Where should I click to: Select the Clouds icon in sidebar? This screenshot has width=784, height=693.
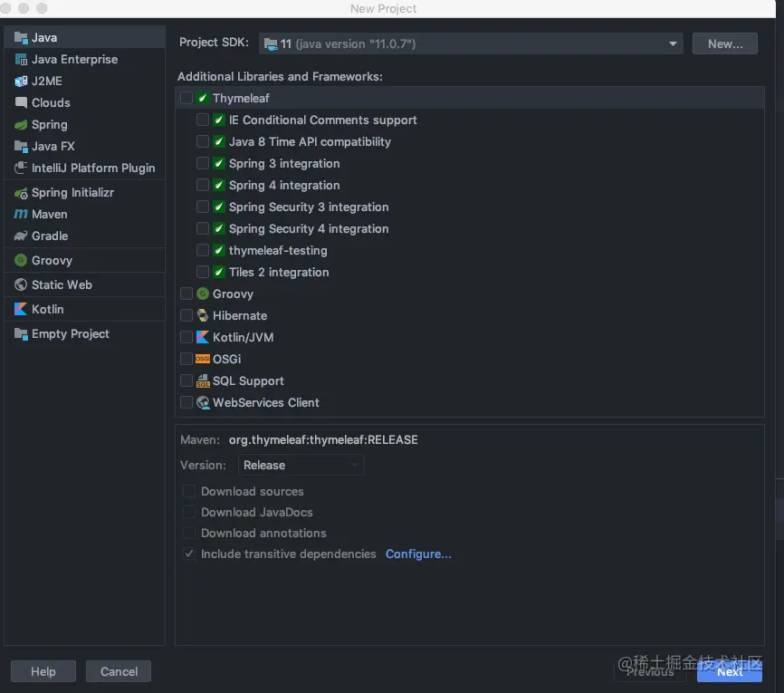[21, 102]
